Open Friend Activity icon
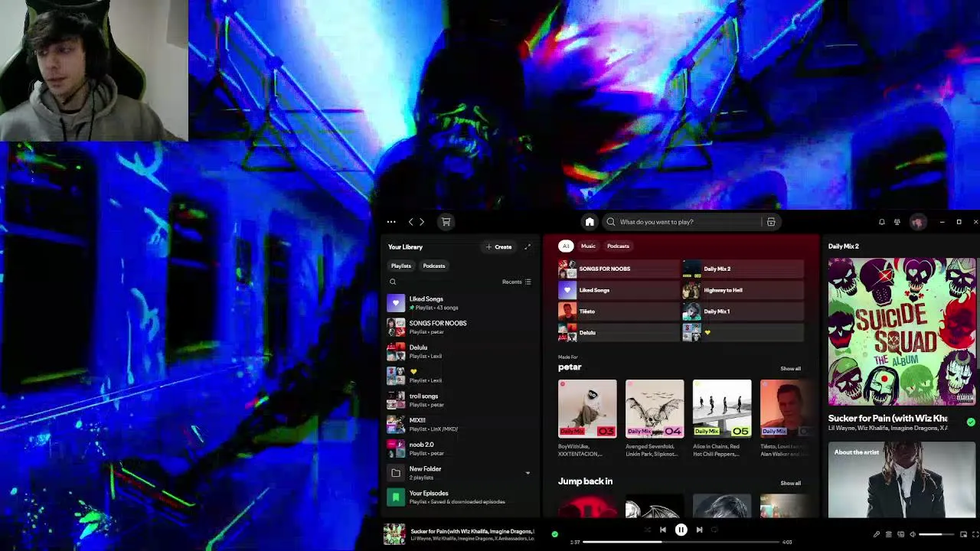The image size is (980, 551). click(897, 222)
